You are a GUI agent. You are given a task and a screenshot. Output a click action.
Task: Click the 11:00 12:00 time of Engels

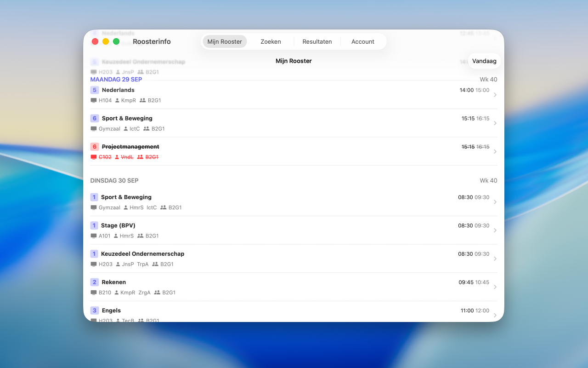point(475,310)
